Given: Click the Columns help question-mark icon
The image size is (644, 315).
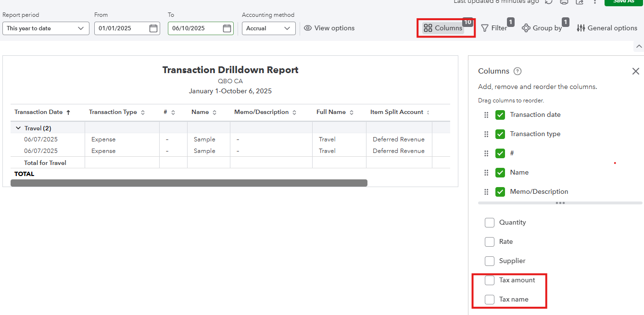Looking at the screenshot, I should (518, 71).
